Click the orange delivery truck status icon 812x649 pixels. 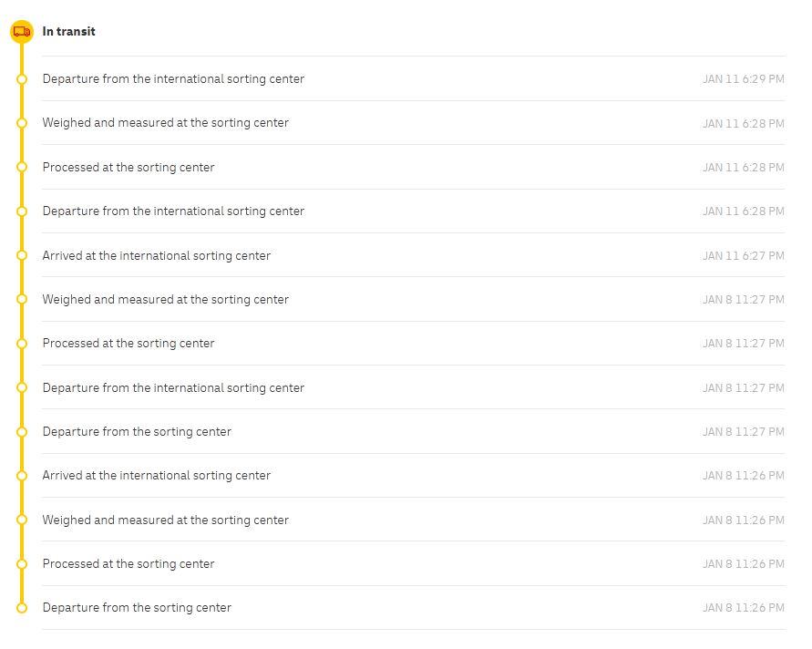22,32
